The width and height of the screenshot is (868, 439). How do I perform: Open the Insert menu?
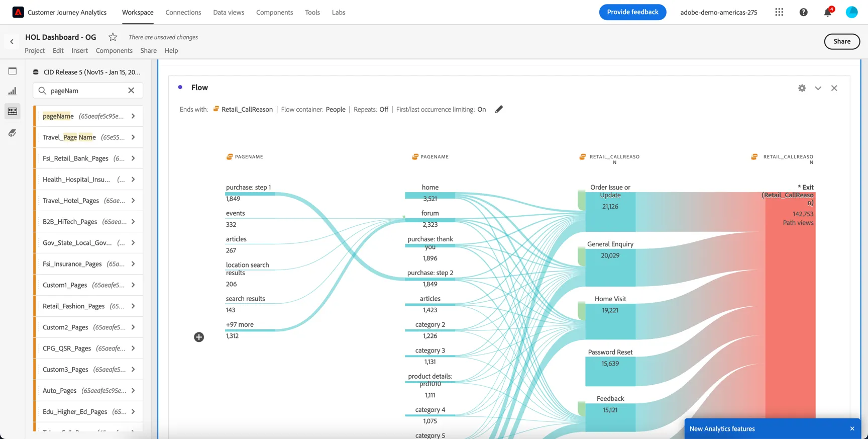(79, 50)
